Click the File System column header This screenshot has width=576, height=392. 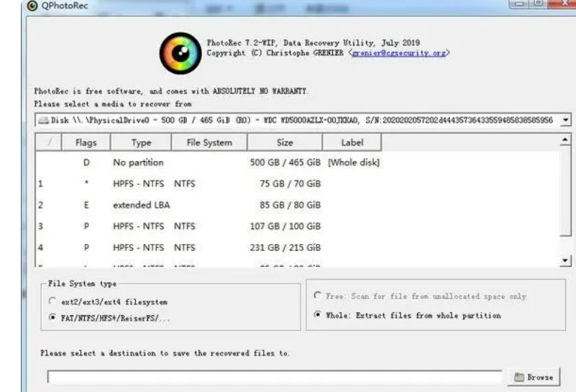[209, 142]
